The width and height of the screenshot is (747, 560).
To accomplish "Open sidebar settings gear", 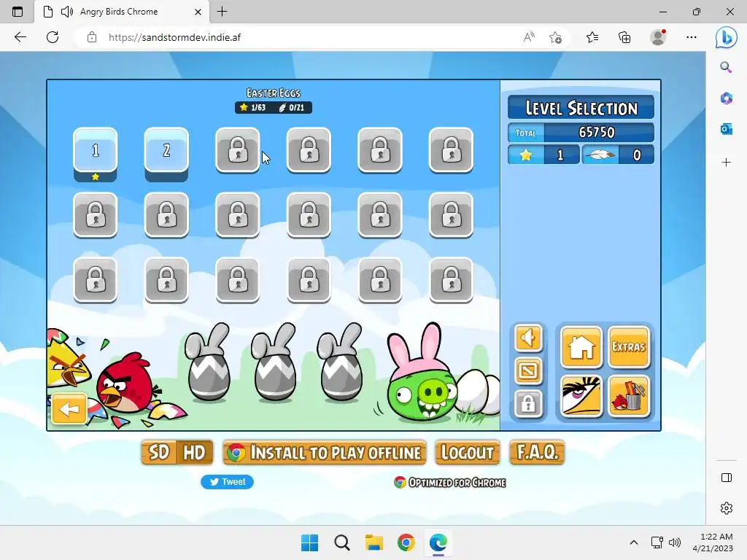I will click(727, 508).
